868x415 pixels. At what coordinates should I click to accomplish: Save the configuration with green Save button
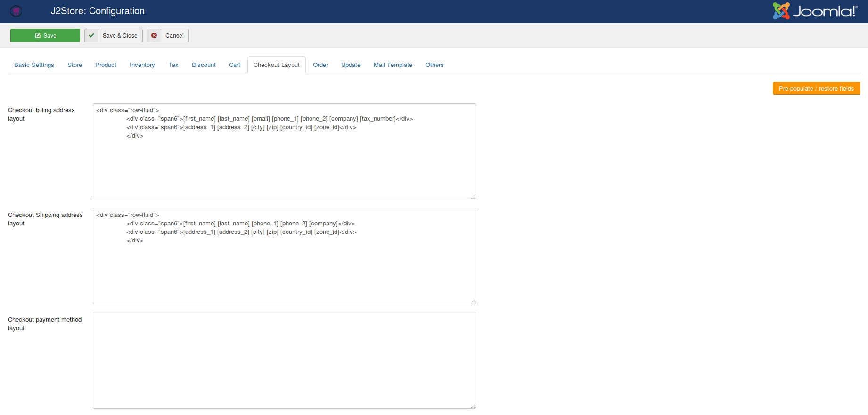pyautogui.click(x=45, y=35)
